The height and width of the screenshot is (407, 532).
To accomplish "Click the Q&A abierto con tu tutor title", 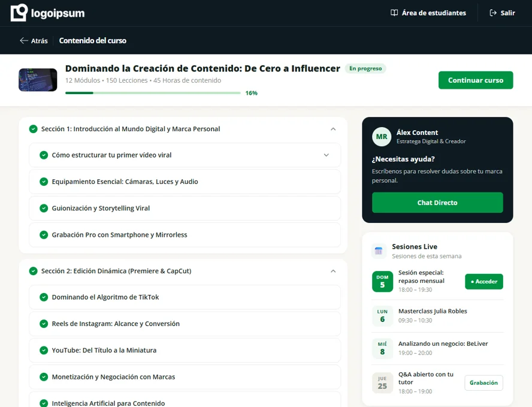I will [x=426, y=378].
